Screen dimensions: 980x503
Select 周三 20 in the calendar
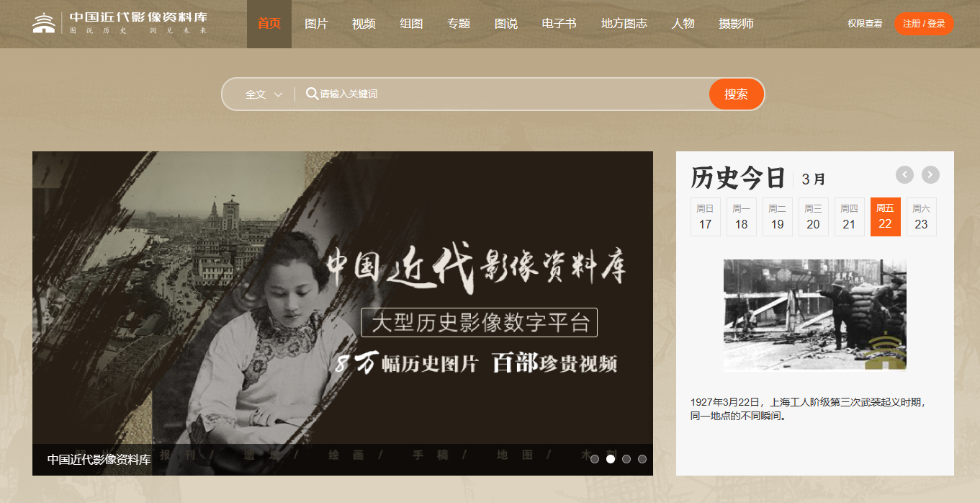click(814, 217)
